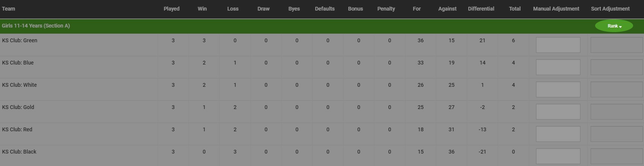Click the Girls 11-14 Years section header

click(x=36, y=26)
